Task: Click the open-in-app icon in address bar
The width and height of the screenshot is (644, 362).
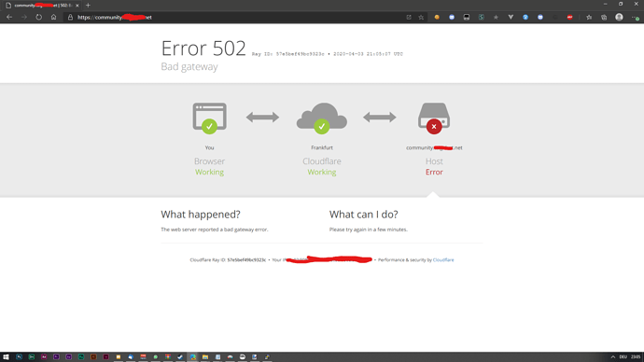Action: point(409,17)
